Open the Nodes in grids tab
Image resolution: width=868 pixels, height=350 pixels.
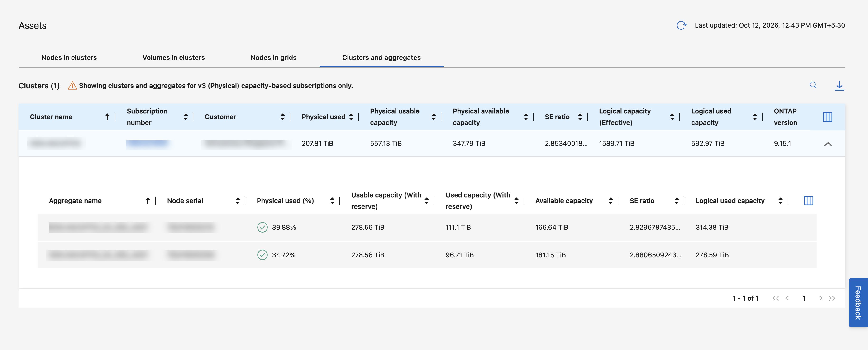[273, 58]
